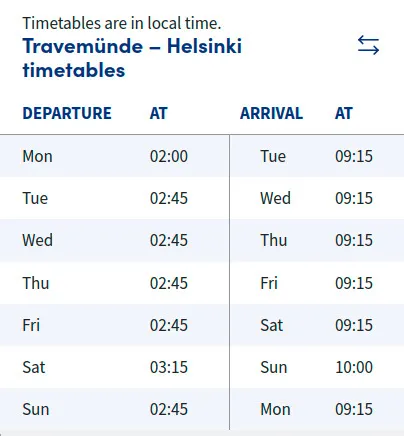Click the DEPARTURE column header
The image size is (404, 436).
click(67, 113)
